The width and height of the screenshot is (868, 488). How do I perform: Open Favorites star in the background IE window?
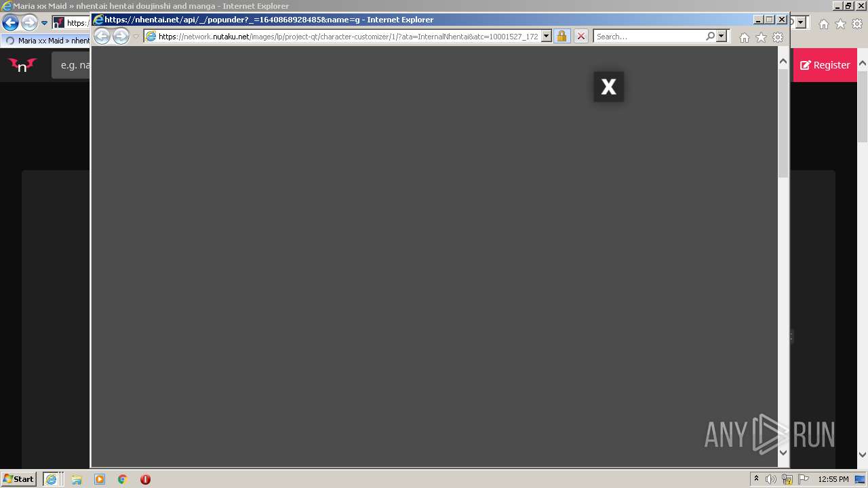tap(840, 24)
